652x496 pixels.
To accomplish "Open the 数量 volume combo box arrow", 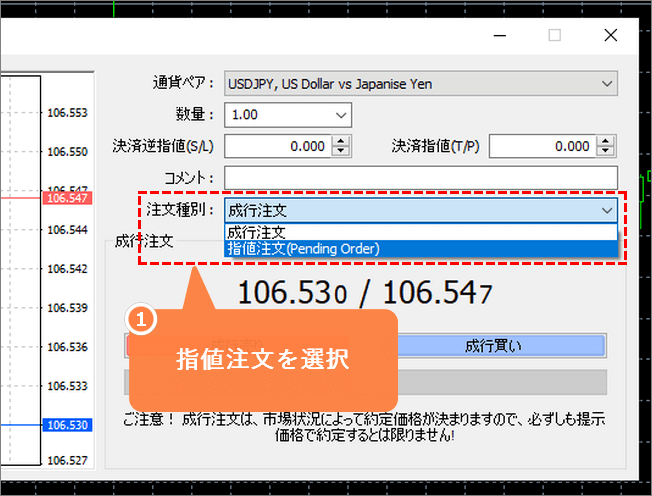I will click(x=341, y=115).
